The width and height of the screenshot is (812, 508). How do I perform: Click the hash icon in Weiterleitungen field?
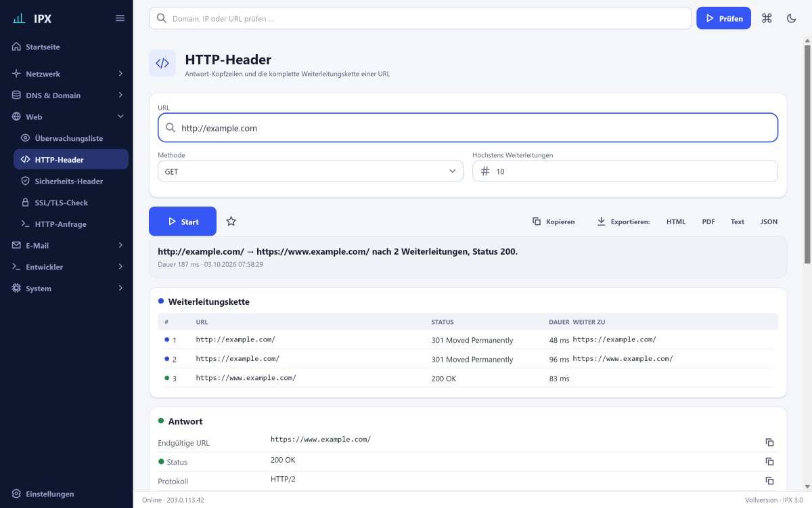[x=485, y=171]
